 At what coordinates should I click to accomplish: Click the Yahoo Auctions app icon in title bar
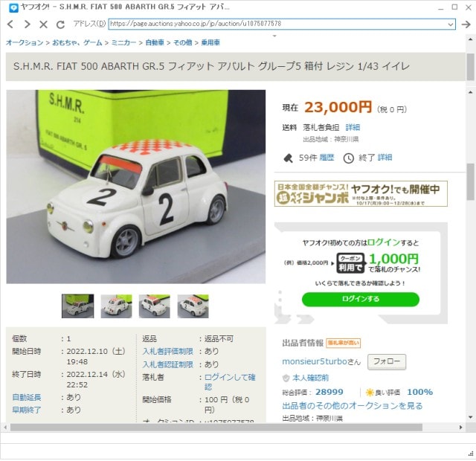pyautogui.click(x=13, y=7)
